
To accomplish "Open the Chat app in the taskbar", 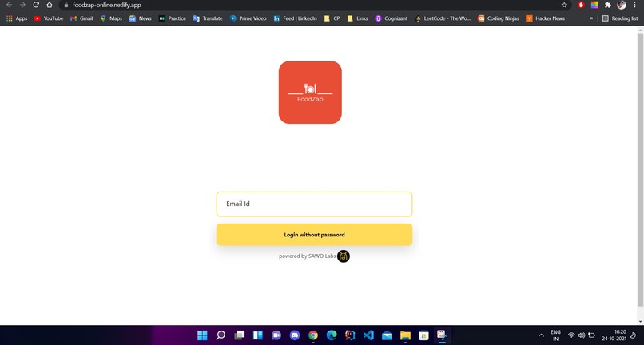I will (276, 335).
